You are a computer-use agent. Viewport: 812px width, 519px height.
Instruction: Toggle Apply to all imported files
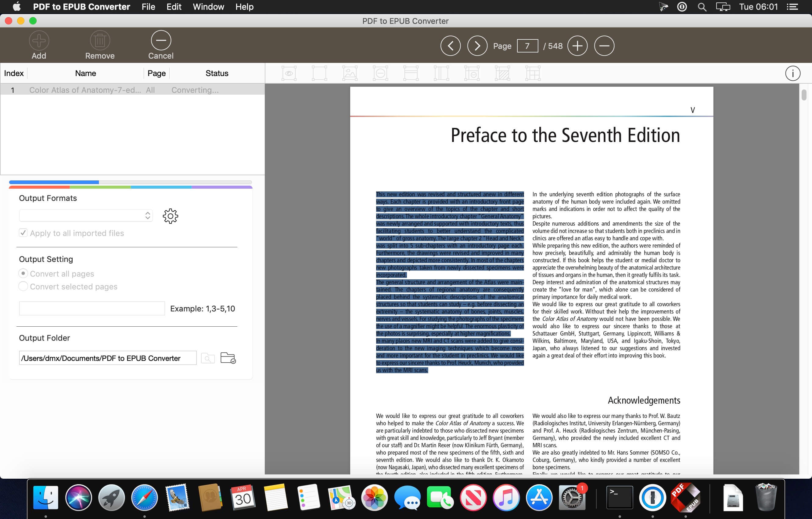tap(23, 233)
